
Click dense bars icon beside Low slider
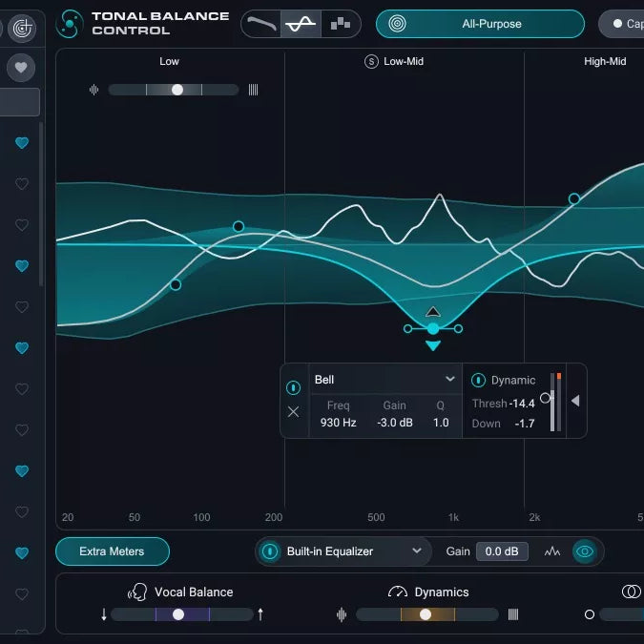pyautogui.click(x=253, y=90)
